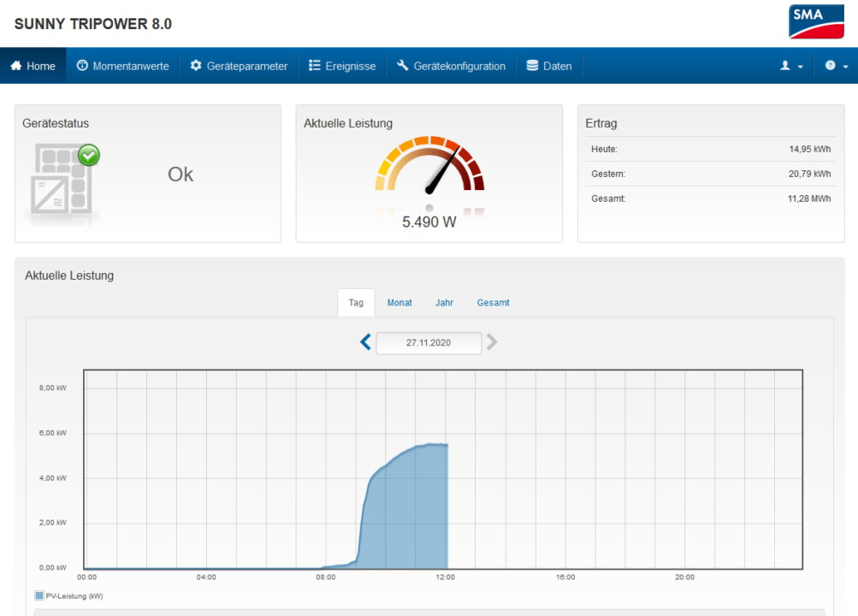
Task: Open the Gerätekonfiguration menu item
Action: [452, 66]
